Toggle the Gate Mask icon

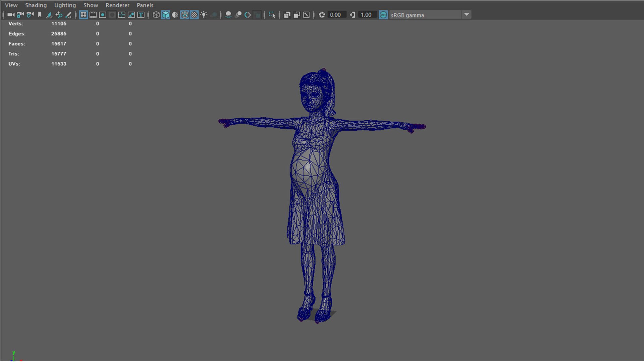tap(112, 15)
